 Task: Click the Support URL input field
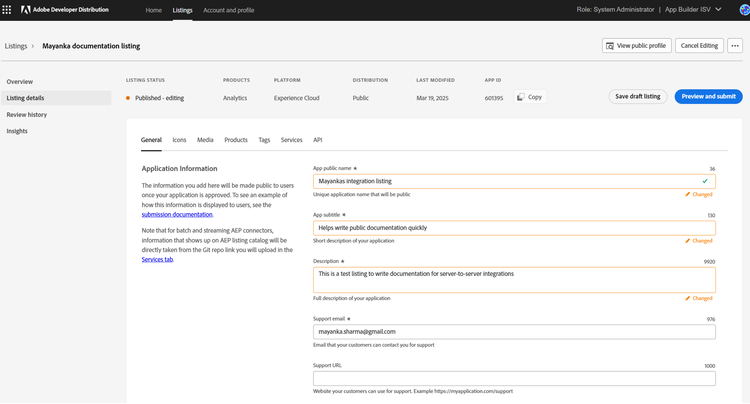point(513,379)
